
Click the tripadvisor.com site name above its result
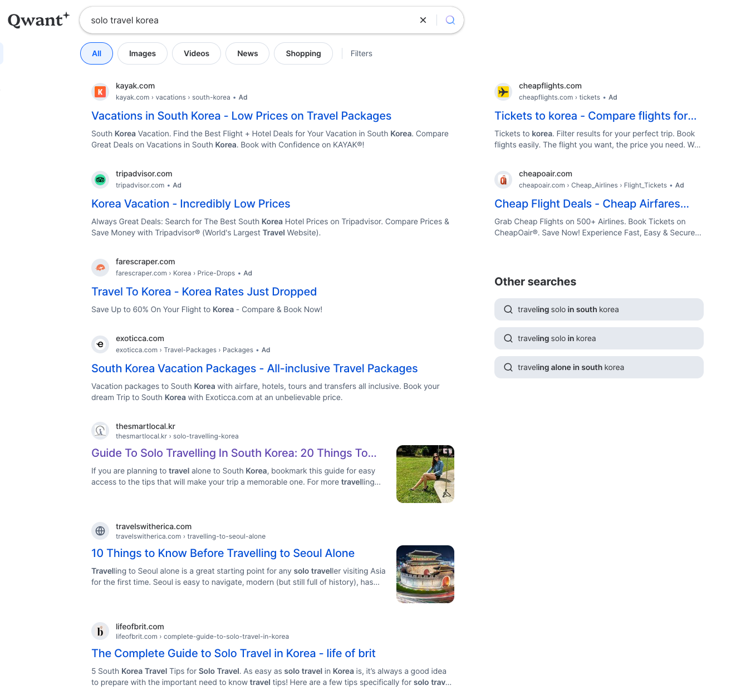point(144,174)
